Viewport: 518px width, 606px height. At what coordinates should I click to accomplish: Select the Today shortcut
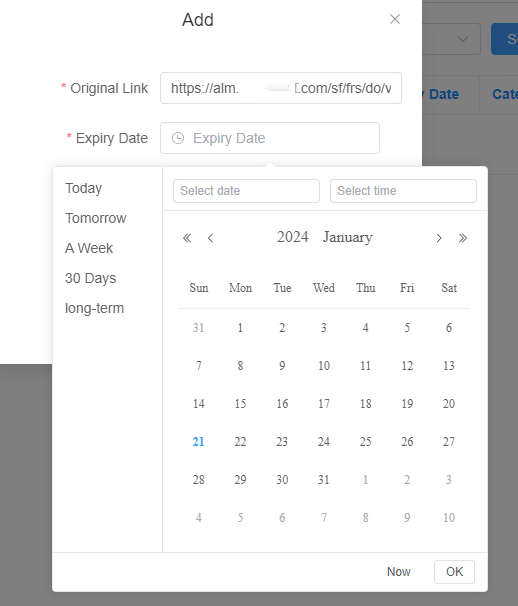tap(83, 188)
